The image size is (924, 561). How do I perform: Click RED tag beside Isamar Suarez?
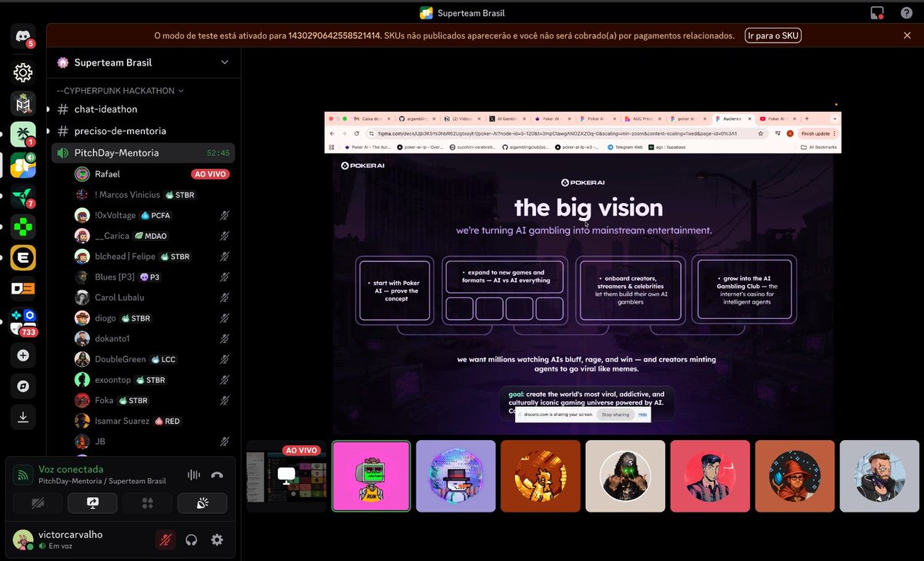[166, 422]
